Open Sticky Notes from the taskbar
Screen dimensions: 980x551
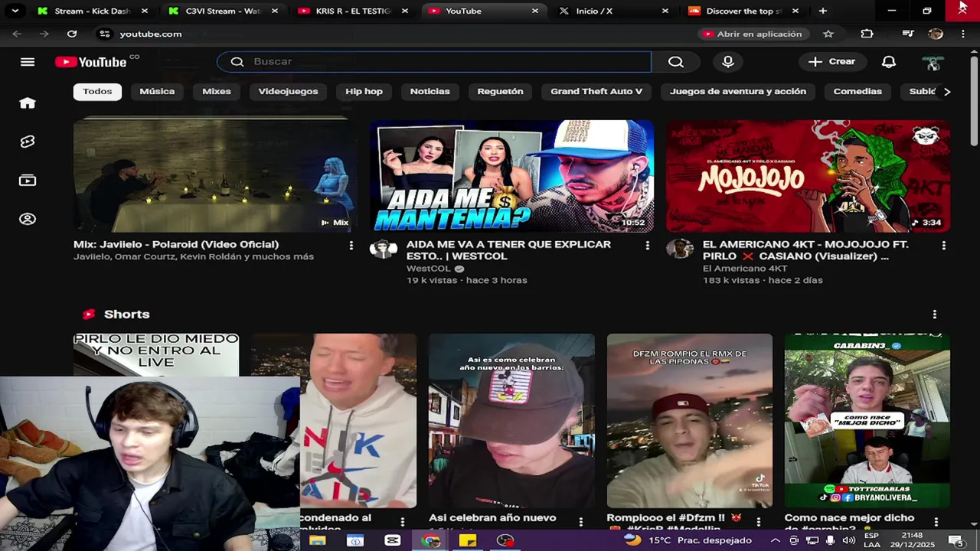467,540
